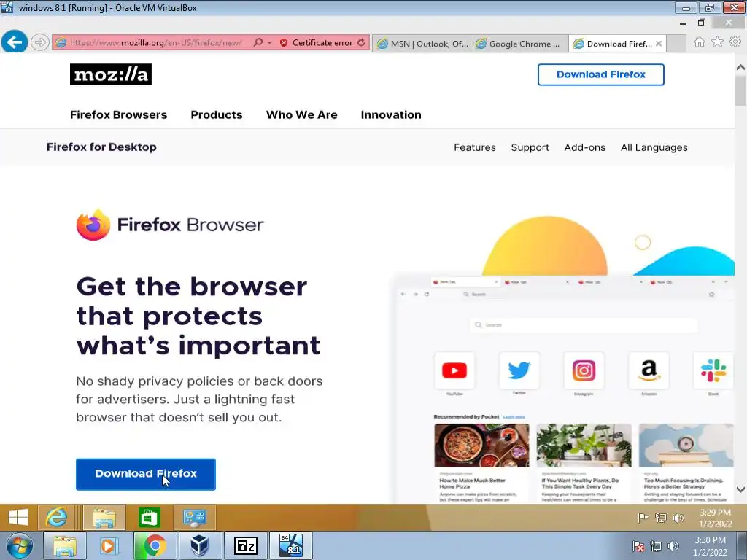Switch to the MSN Outlook tab
747x560 pixels.
(x=422, y=44)
